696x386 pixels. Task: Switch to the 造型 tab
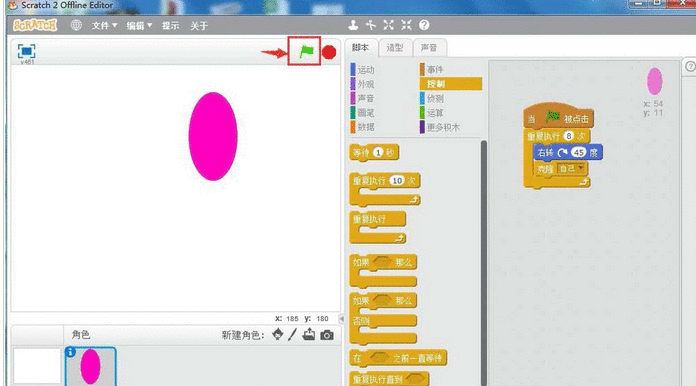click(395, 47)
